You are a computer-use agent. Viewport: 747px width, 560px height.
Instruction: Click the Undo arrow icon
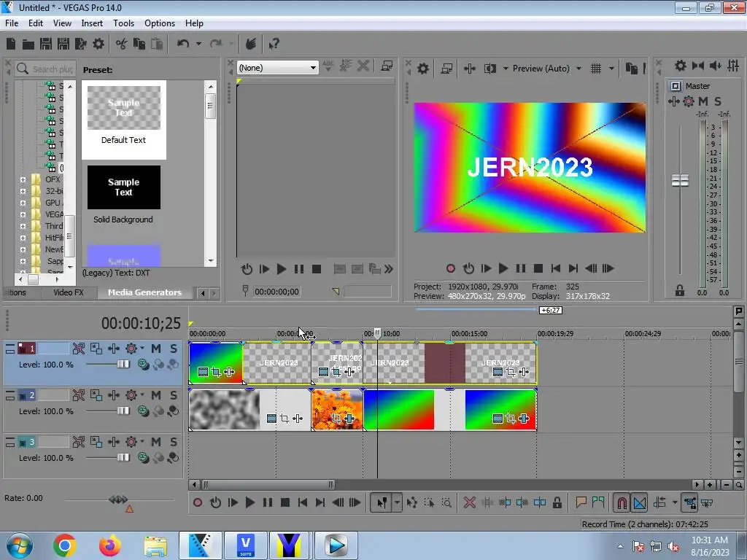183,44
